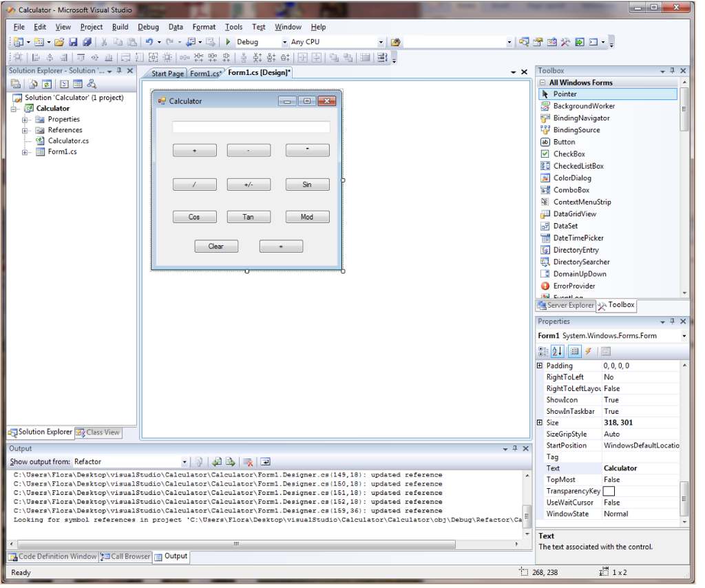Toggle Word Wrap in the Output panel
The height and width of the screenshot is (588, 705).
point(265,462)
